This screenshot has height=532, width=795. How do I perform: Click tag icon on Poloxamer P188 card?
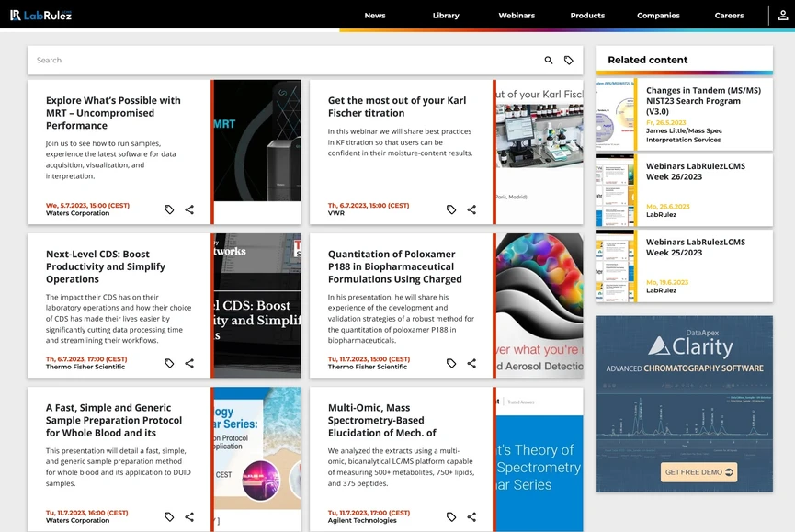pyautogui.click(x=451, y=363)
